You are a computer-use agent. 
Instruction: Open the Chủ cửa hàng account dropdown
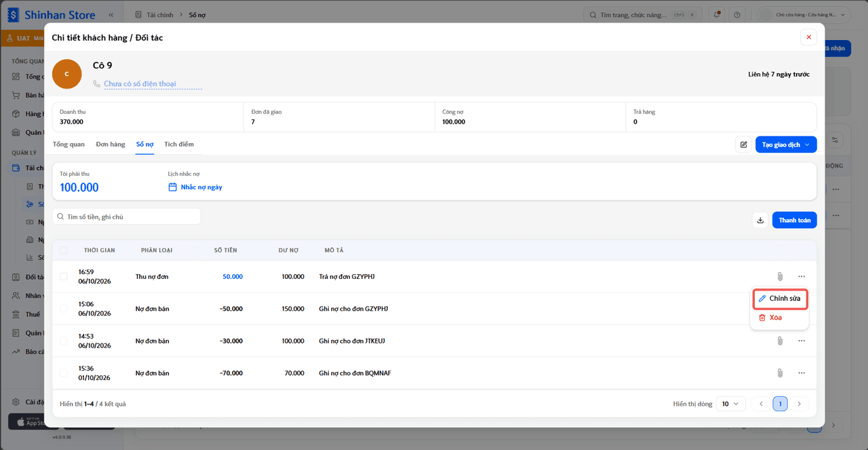[x=804, y=14]
